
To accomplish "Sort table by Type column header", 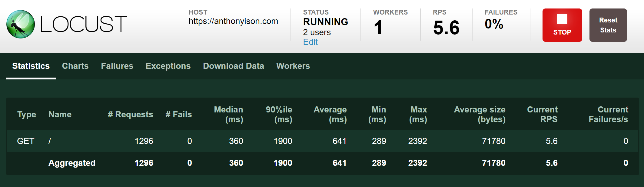I will [x=27, y=115].
